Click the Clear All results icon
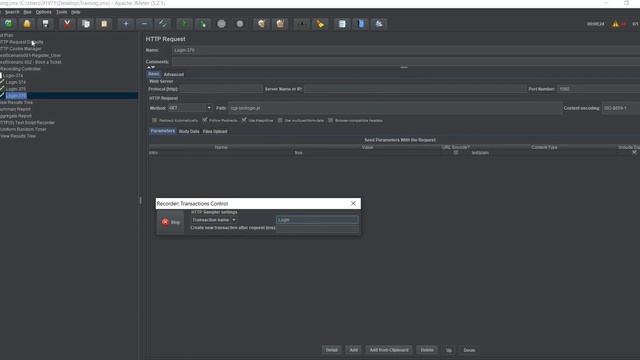 pyautogui.click(x=280, y=24)
